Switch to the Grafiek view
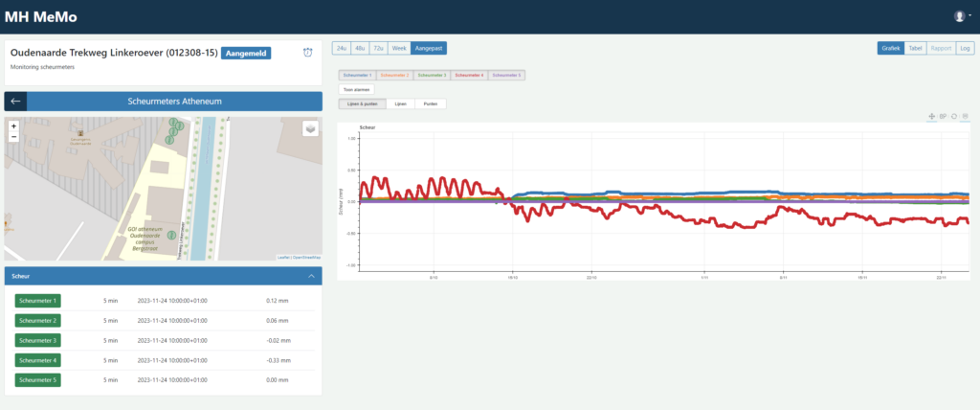 tap(891, 48)
